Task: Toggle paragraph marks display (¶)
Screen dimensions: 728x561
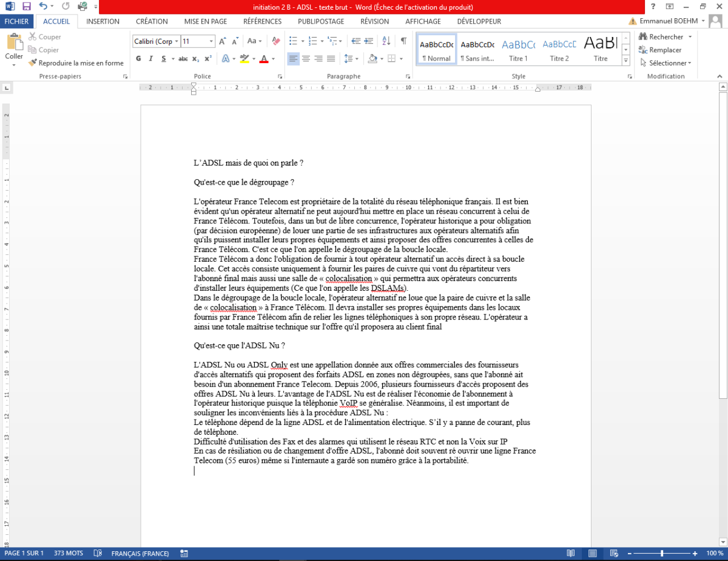Action: pyautogui.click(x=403, y=41)
